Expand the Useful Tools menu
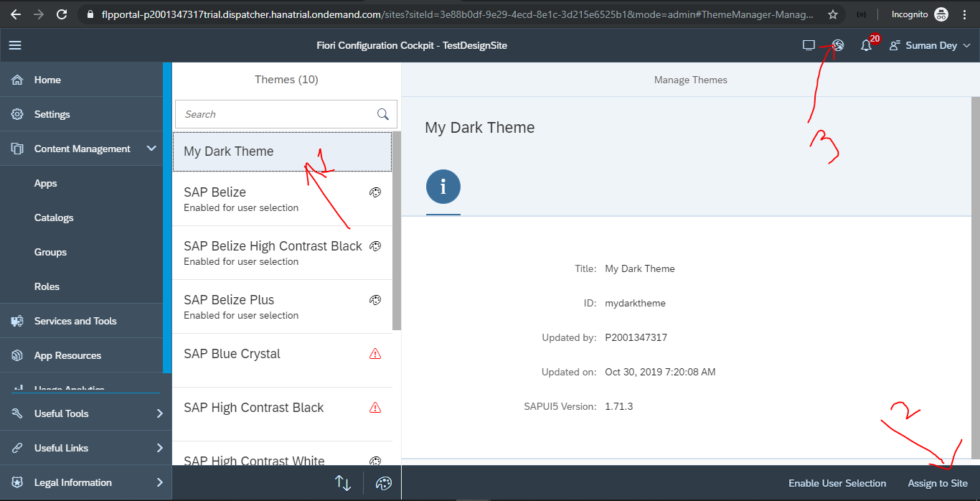Image resolution: width=980 pixels, height=501 pixels. click(x=159, y=413)
